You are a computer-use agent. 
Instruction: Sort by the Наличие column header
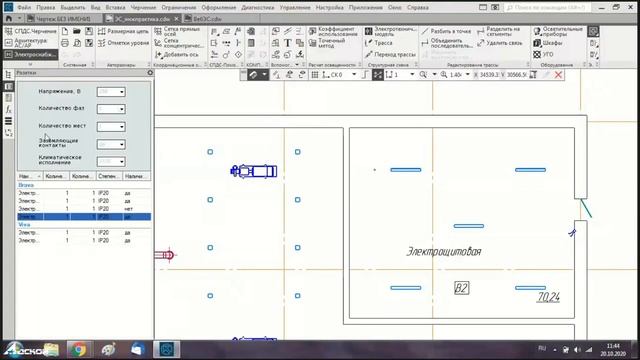[x=136, y=176]
